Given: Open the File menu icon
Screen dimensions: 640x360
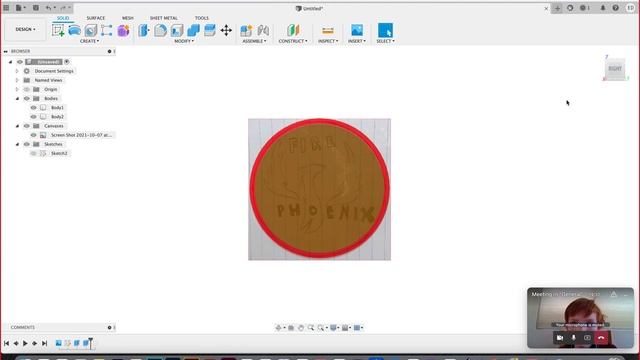Looking at the screenshot, I should point(19,8).
